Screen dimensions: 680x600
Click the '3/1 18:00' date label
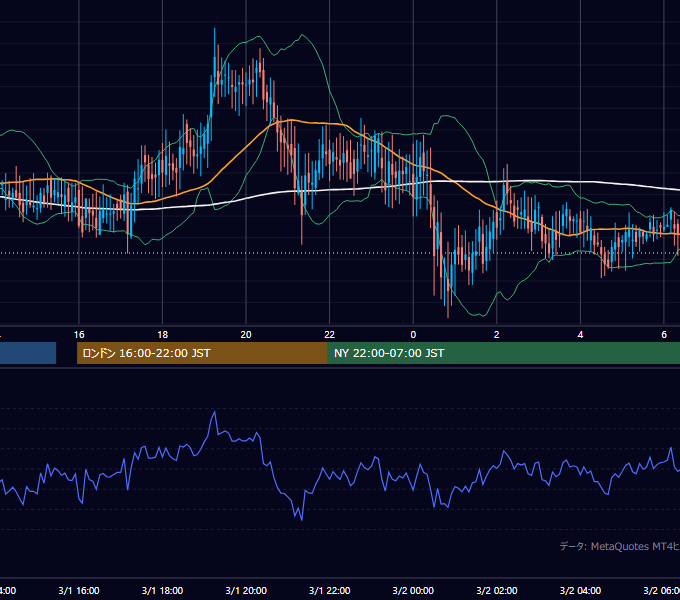coord(163,591)
